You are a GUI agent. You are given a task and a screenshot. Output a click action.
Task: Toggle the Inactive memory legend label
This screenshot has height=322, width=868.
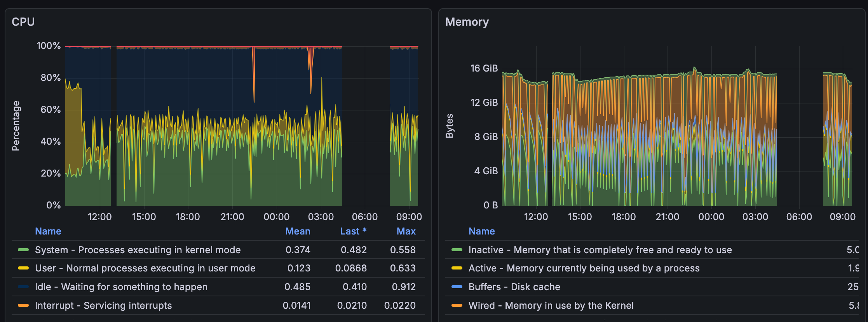600,250
